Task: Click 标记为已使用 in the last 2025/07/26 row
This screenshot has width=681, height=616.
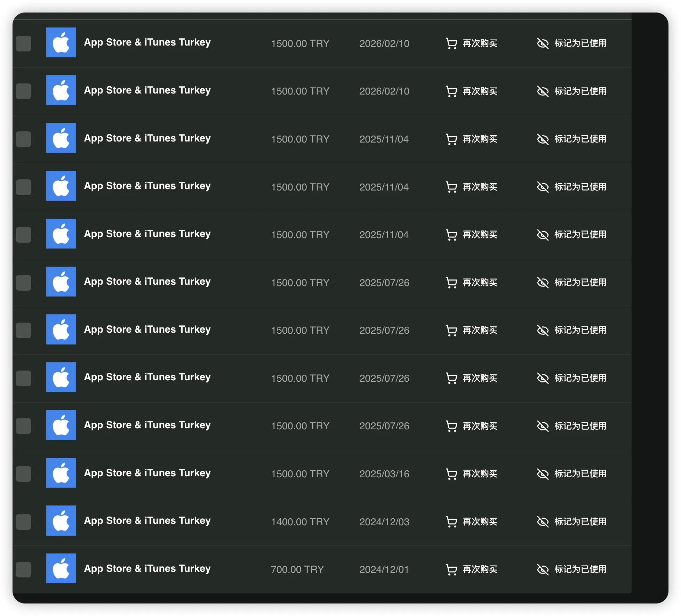Action: tap(580, 426)
